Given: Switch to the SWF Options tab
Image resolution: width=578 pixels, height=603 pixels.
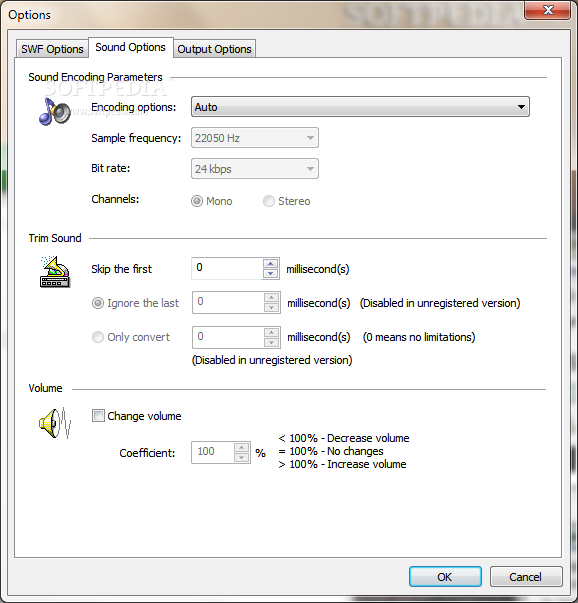Looking at the screenshot, I should tap(52, 49).
